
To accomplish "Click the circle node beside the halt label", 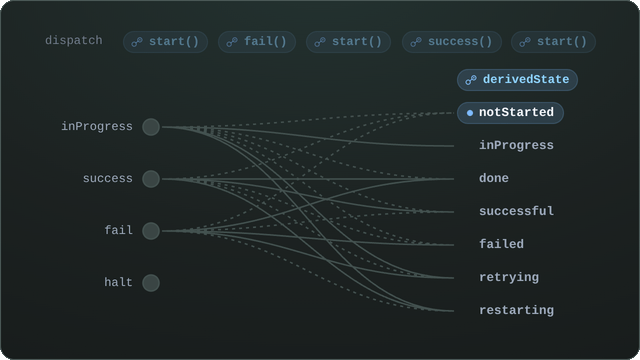I will click(x=151, y=282).
